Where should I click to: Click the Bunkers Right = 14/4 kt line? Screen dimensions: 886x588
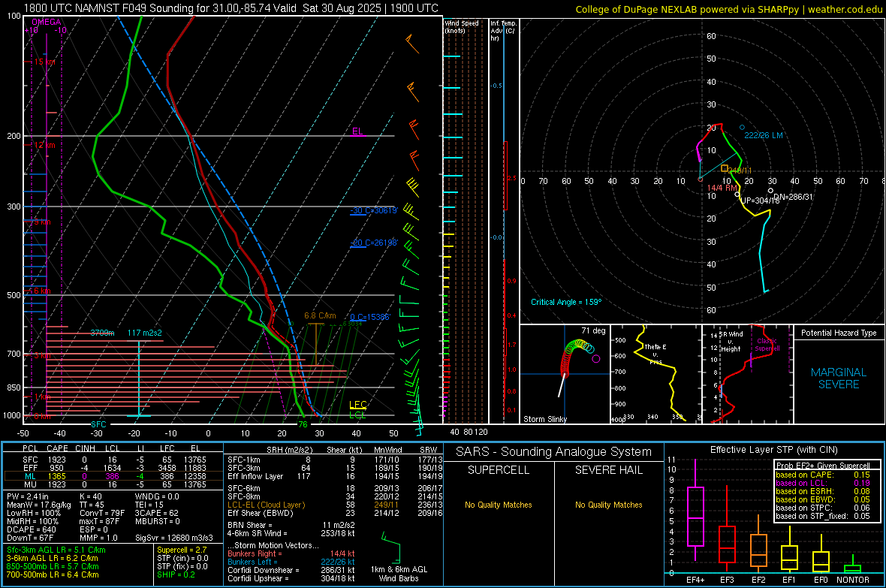pos(291,553)
